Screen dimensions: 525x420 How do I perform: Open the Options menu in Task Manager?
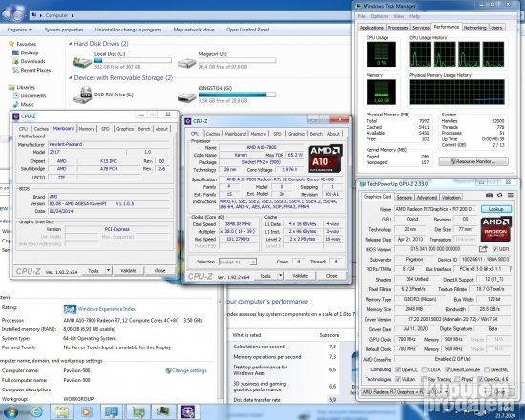pyautogui.click(x=379, y=16)
